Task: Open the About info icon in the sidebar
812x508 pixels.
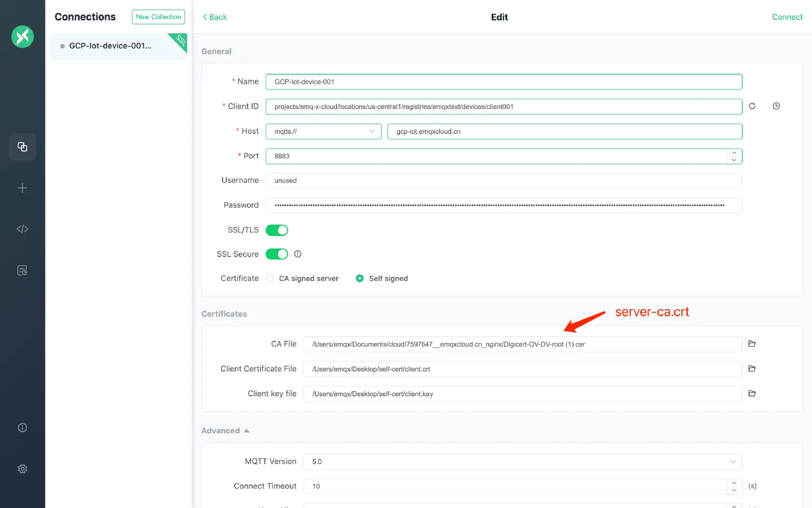Action: coord(22,428)
